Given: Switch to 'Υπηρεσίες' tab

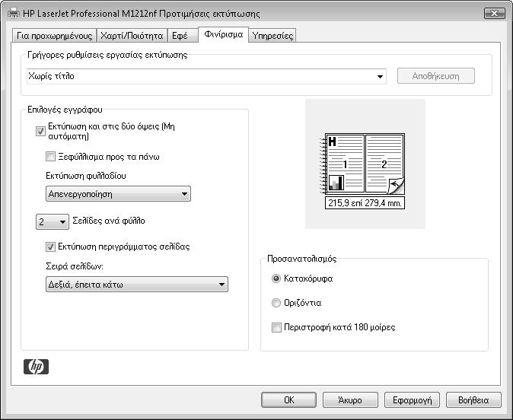Looking at the screenshot, I should click(x=272, y=36).
